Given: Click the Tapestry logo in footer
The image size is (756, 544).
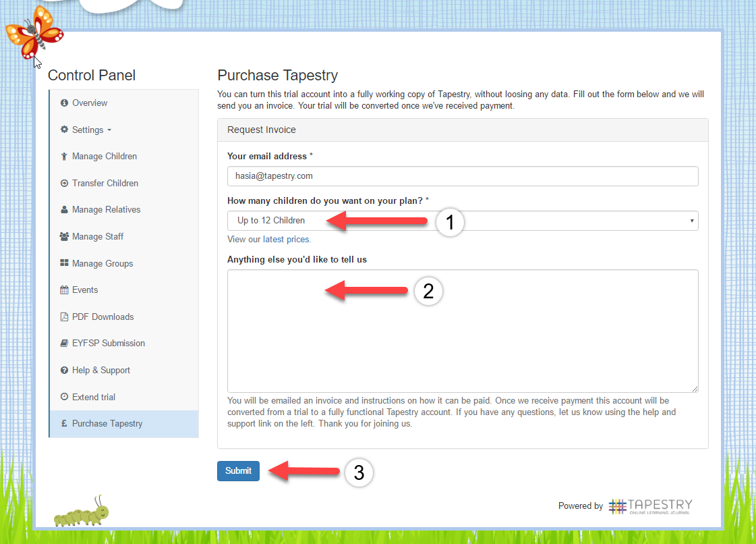Looking at the screenshot, I should 650,506.
